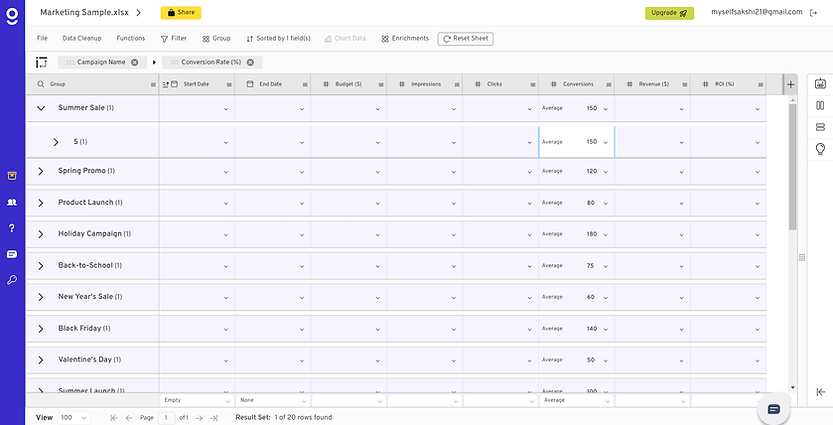Open Start Date footer aggregation dropdown showing Empty
The image size is (833, 425).
[x=196, y=400]
